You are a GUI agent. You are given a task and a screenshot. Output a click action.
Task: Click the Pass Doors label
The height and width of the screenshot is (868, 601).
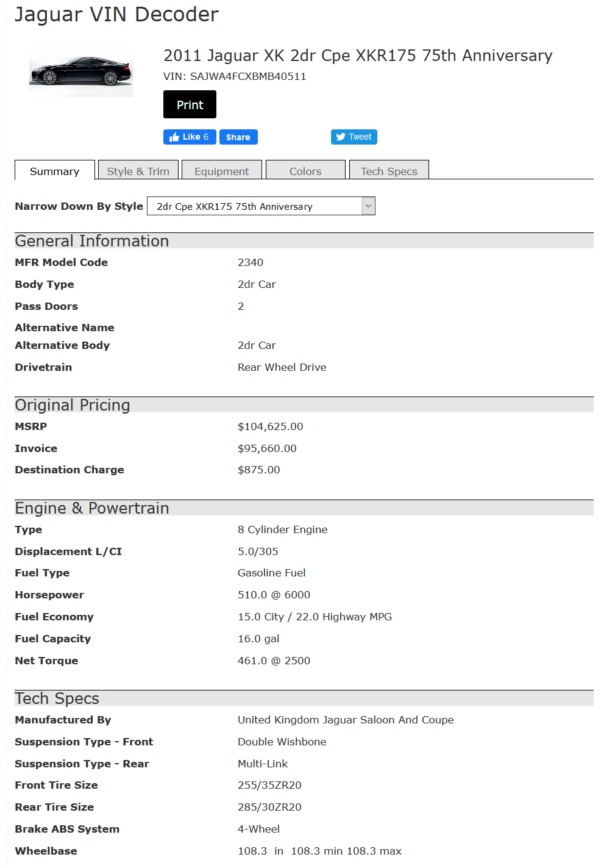point(46,306)
